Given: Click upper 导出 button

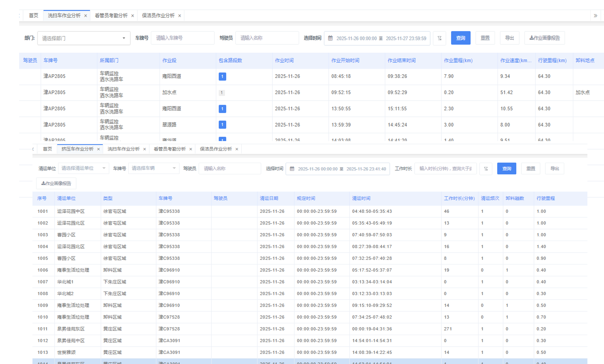Looking at the screenshot, I should coord(509,38).
